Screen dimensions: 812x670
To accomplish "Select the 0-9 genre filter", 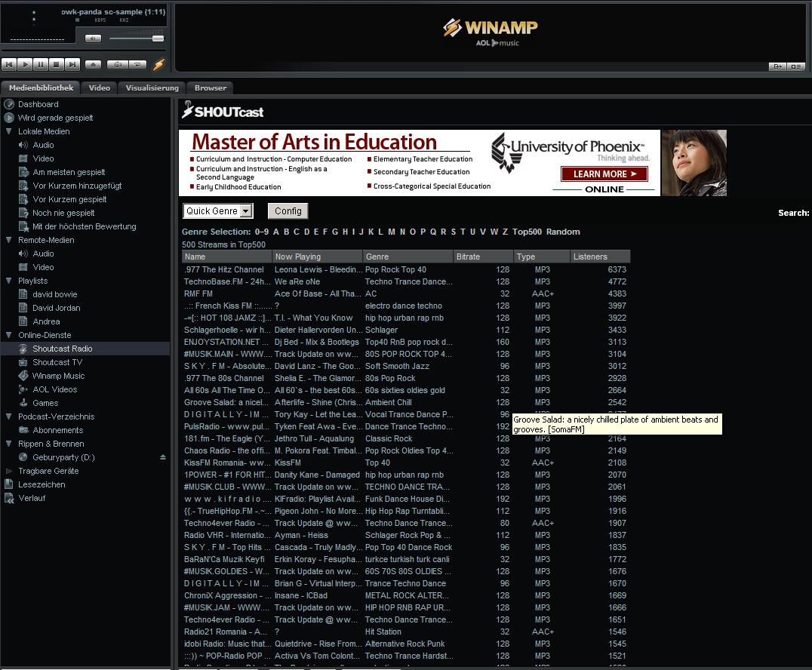I will click(x=262, y=232).
